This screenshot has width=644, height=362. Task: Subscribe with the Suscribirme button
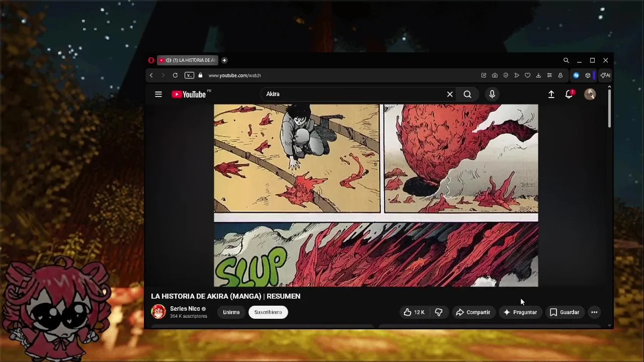268,312
